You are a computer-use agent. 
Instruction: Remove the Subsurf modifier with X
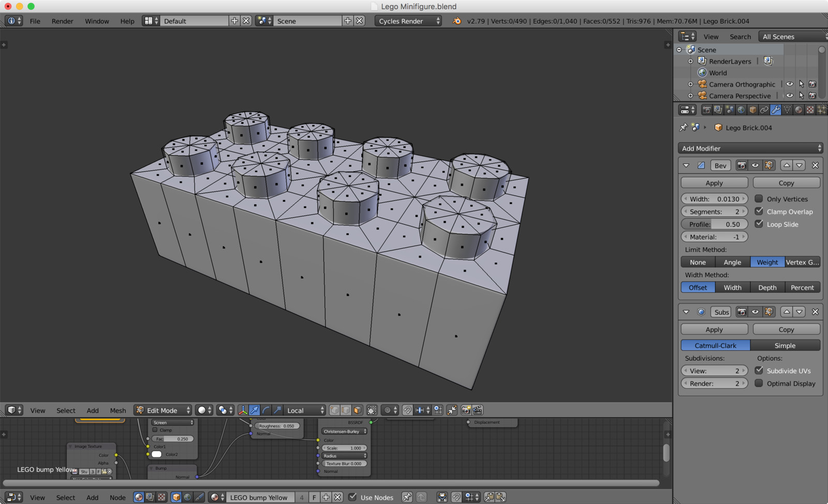coord(815,312)
